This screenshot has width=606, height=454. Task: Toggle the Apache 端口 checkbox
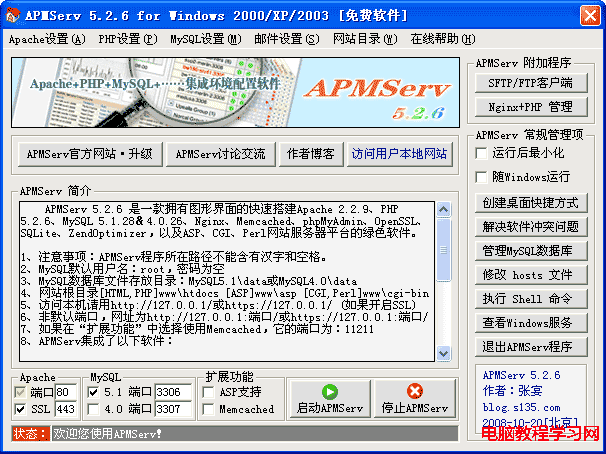click(x=20, y=393)
